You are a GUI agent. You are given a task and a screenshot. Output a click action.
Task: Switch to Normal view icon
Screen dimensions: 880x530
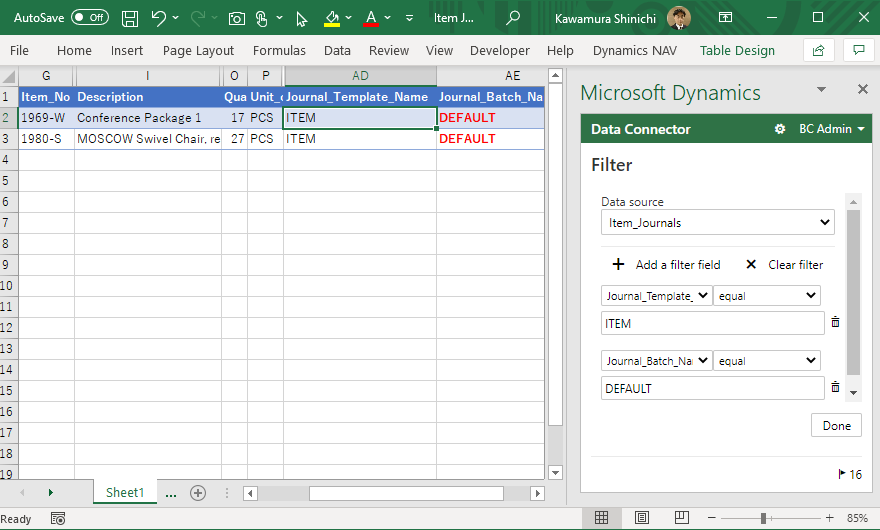point(601,518)
